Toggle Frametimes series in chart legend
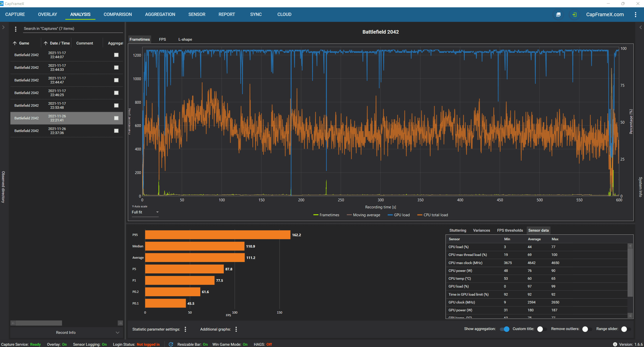This screenshot has width=644, height=347. (x=326, y=215)
